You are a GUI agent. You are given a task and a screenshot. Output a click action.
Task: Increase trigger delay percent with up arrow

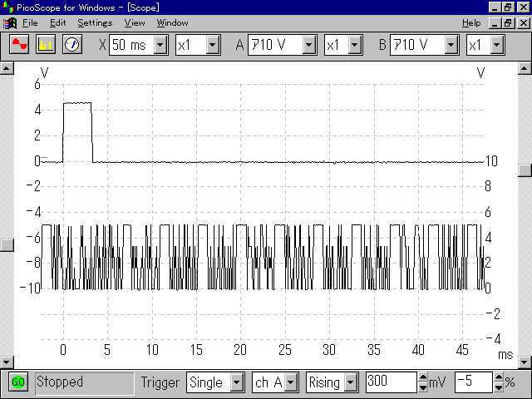[x=499, y=377]
